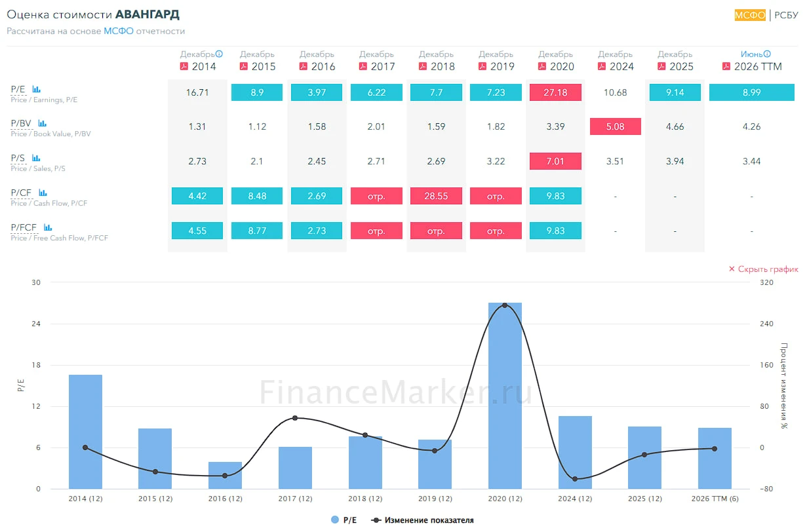Click the info icon beside Июнь

pyautogui.click(x=767, y=54)
